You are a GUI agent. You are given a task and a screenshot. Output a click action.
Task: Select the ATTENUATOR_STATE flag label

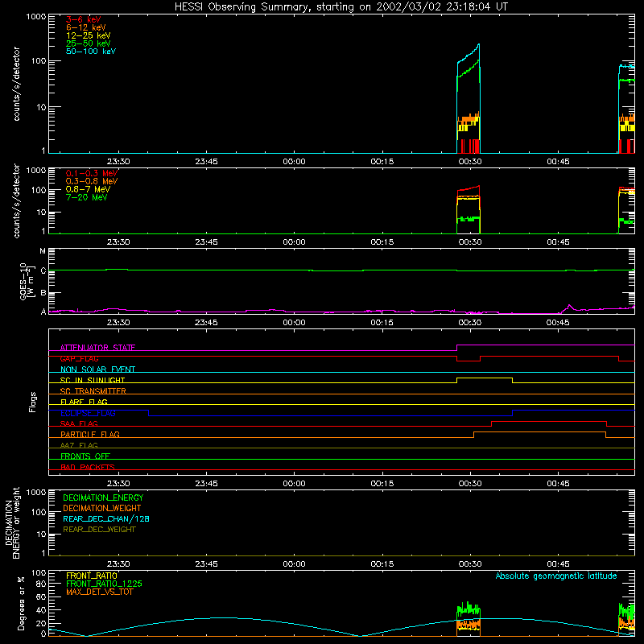[x=97, y=348]
